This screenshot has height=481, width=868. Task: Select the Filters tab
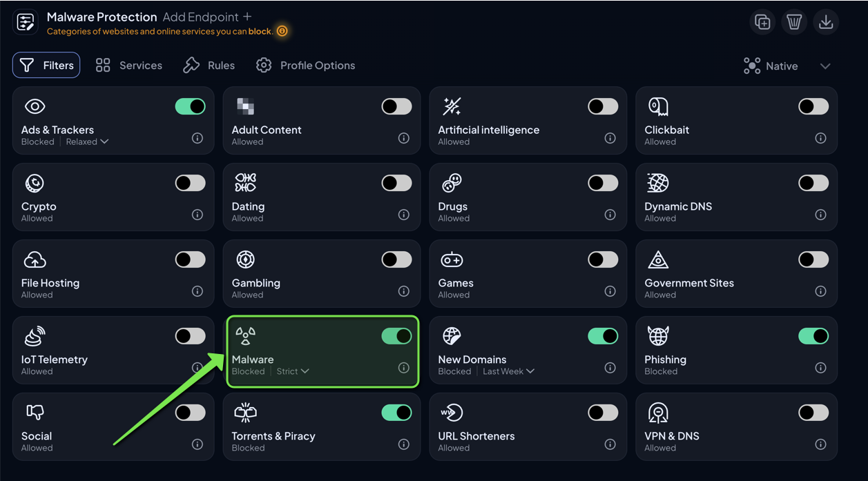point(46,66)
